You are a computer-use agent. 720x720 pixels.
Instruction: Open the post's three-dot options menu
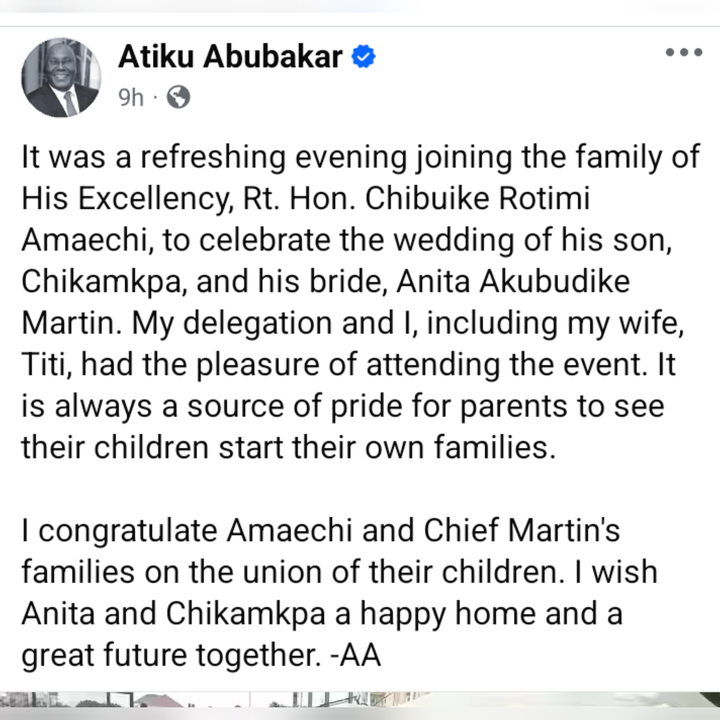pyautogui.click(x=684, y=53)
